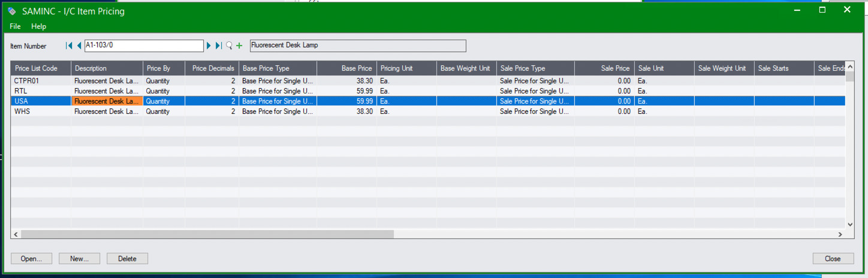
Task: Click the Base Price column header
Action: click(346, 68)
